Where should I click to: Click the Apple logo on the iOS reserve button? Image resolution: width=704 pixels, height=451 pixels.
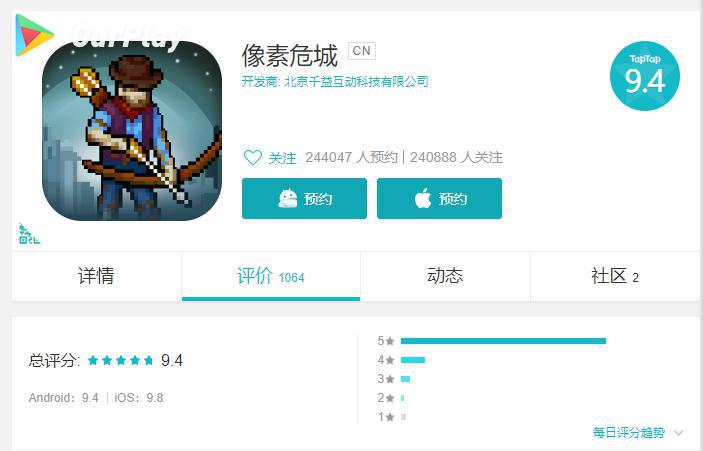click(422, 198)
